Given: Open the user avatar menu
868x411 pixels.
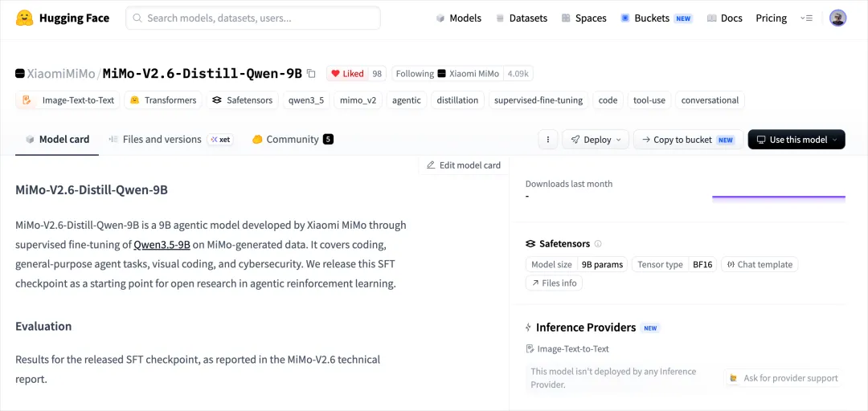Looking at the screenshot, I should (x=837, y=18).
